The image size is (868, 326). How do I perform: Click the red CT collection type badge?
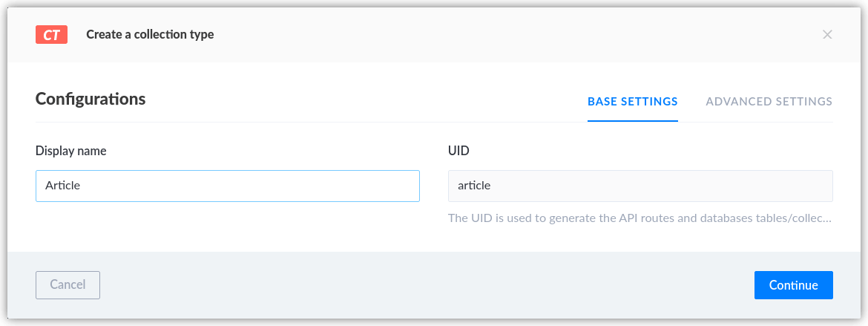[51, 34]
